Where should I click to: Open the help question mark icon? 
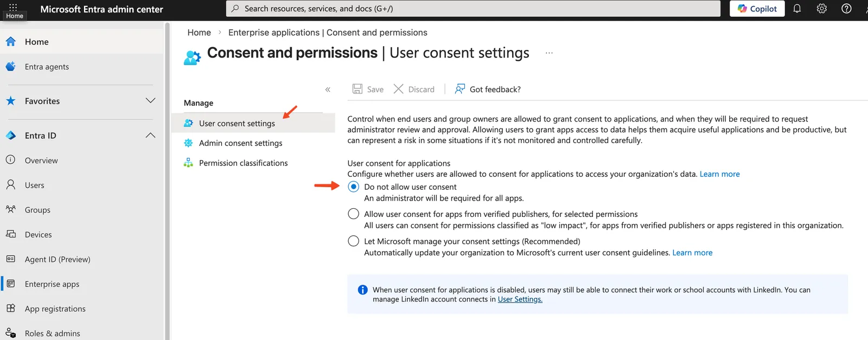846,9
